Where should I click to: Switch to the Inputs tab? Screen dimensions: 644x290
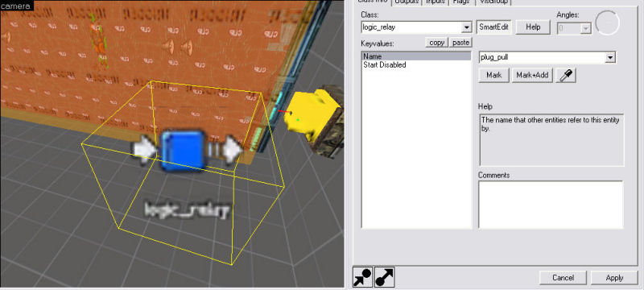(x=436, y=2)
